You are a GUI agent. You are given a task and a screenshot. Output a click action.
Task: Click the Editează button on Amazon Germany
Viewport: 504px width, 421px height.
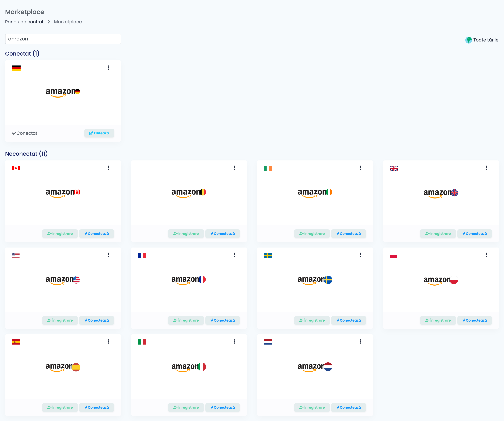[99, 133]
